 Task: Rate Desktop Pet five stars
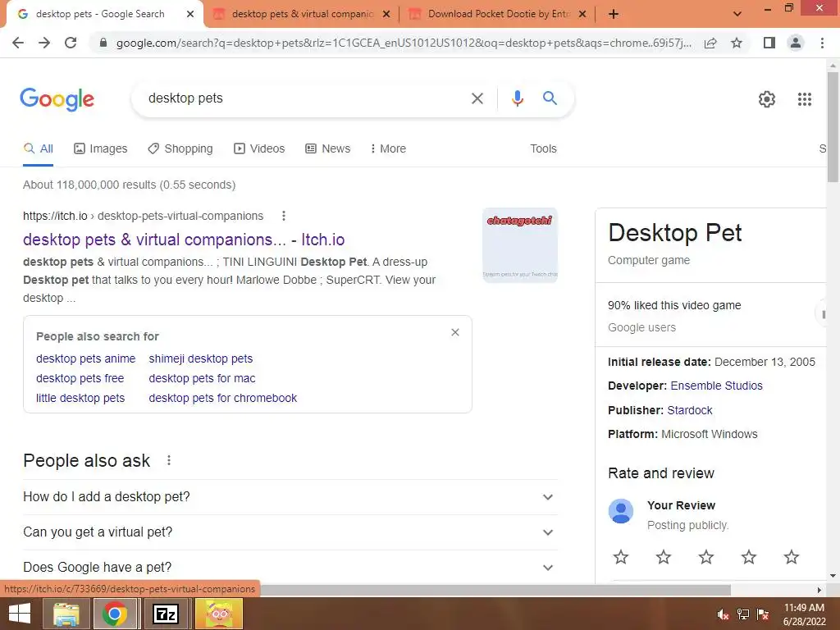(x=792, y=557)
